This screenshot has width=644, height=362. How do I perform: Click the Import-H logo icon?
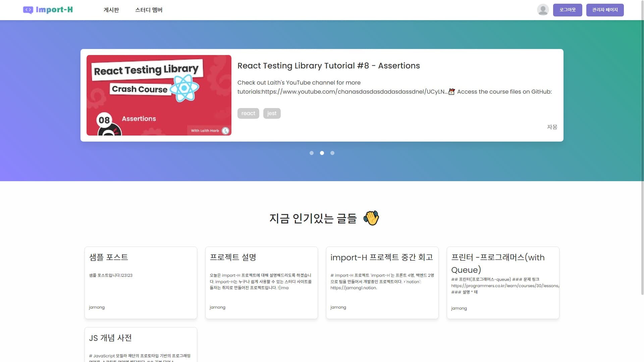[28, 10]
